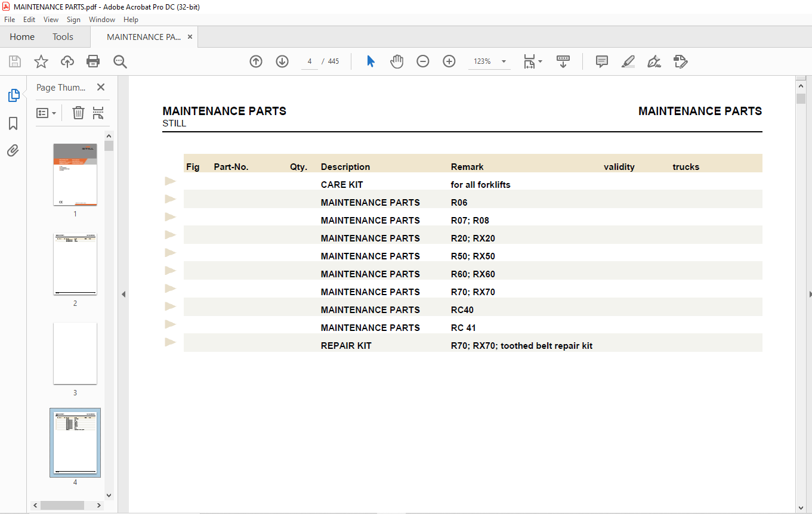Open the Window menu

pos(102,20)
